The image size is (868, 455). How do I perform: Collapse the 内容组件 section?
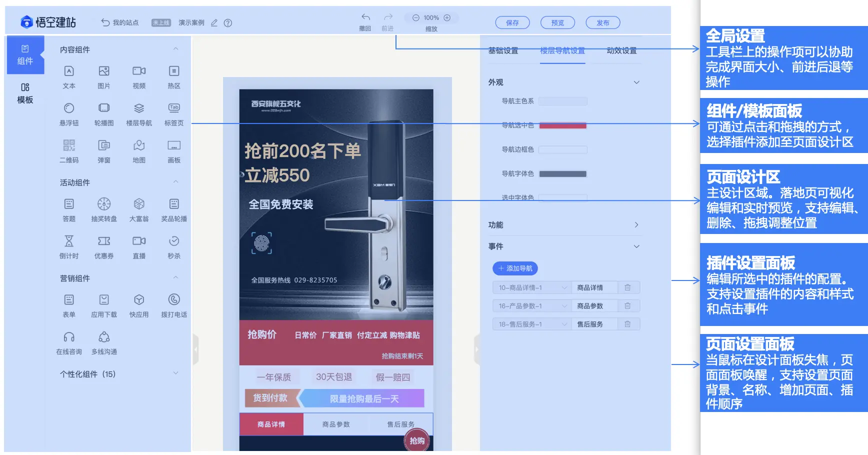(175, 48)
